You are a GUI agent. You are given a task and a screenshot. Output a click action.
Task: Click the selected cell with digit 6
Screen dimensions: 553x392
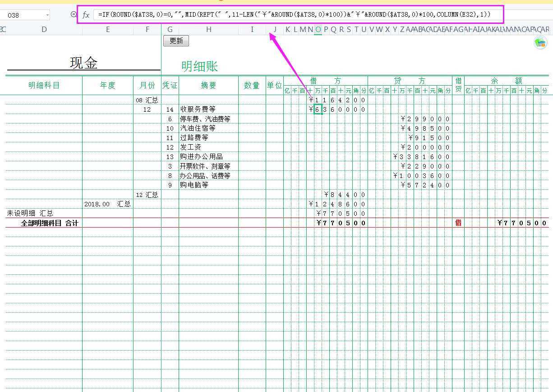318,109
